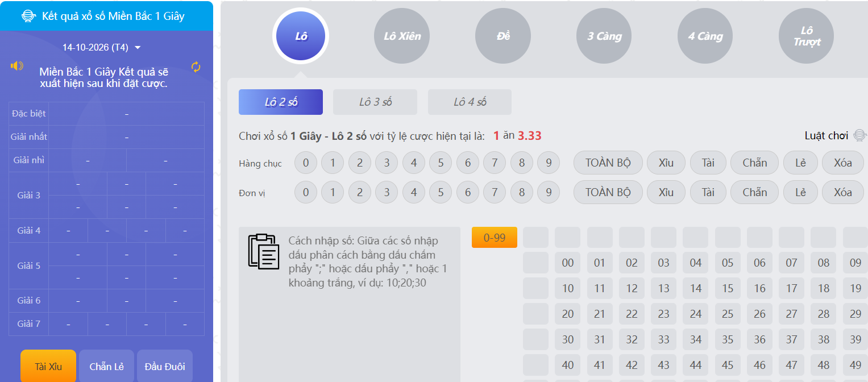Toggle digit 1 in Đơn vị row
This screenshot has width=868, height=382.
(x=333, y=192)
